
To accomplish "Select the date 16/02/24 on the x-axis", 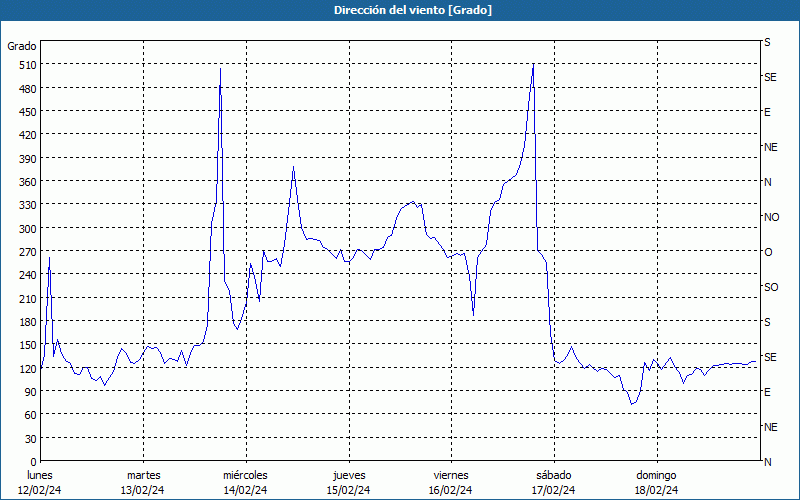I will pyautogui.click(x=451, y=490).
